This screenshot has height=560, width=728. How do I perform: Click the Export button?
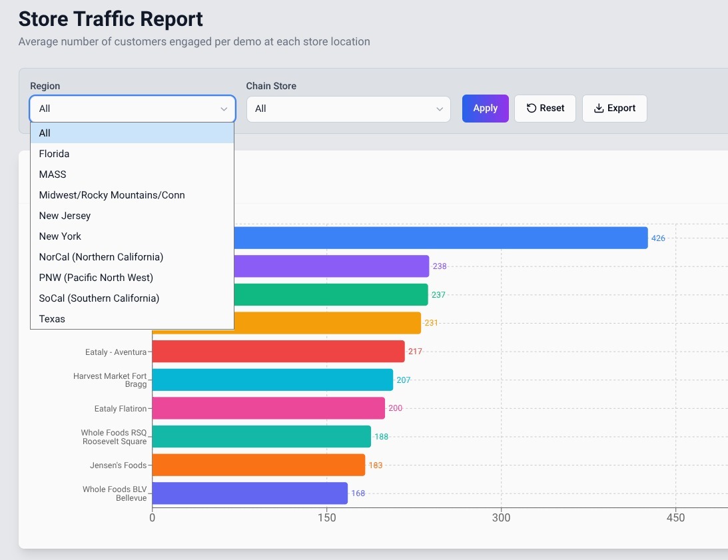coord(614,109)
